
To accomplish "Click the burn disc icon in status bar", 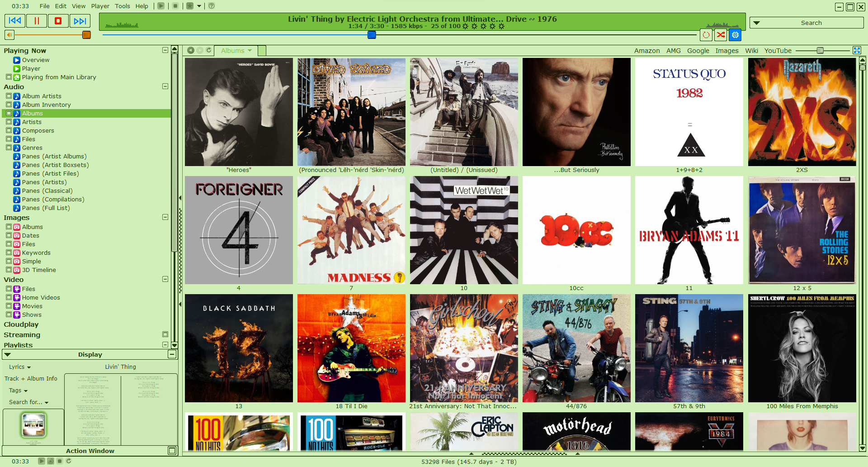I will (51, 461).
